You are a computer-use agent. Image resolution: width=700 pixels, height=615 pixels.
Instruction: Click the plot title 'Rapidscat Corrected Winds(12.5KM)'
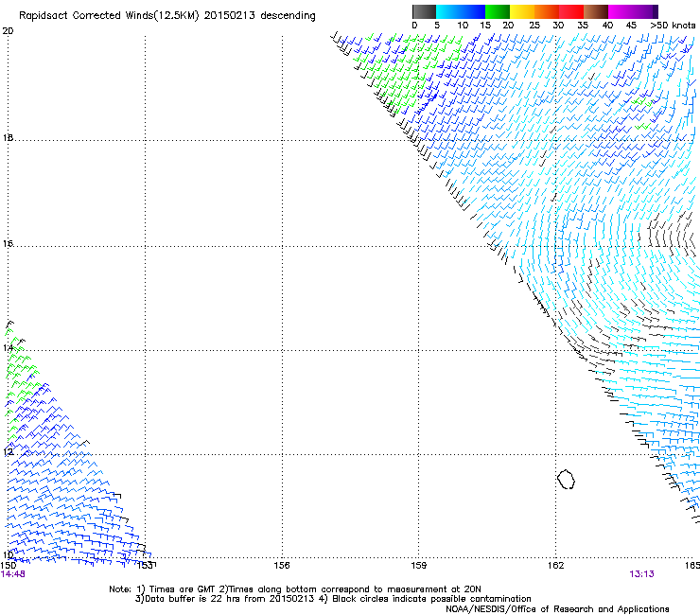(x=109, y=16)
